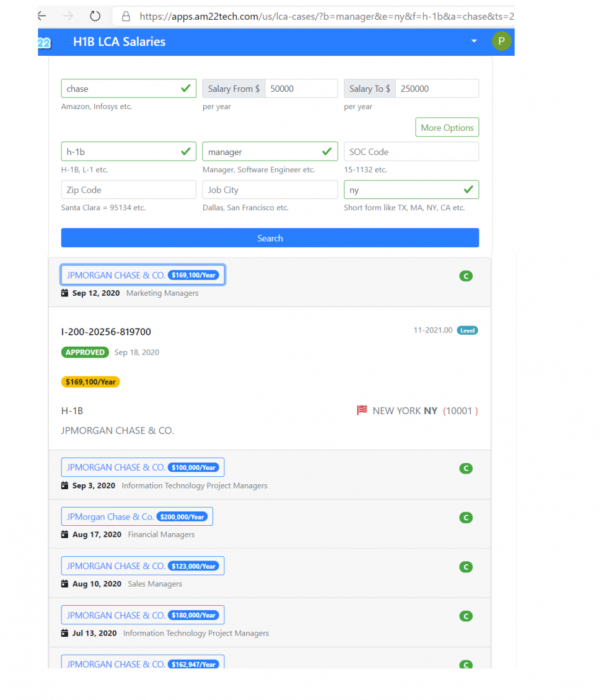Click the calendar icon beside Sep 12, 2020

[64, 293]
